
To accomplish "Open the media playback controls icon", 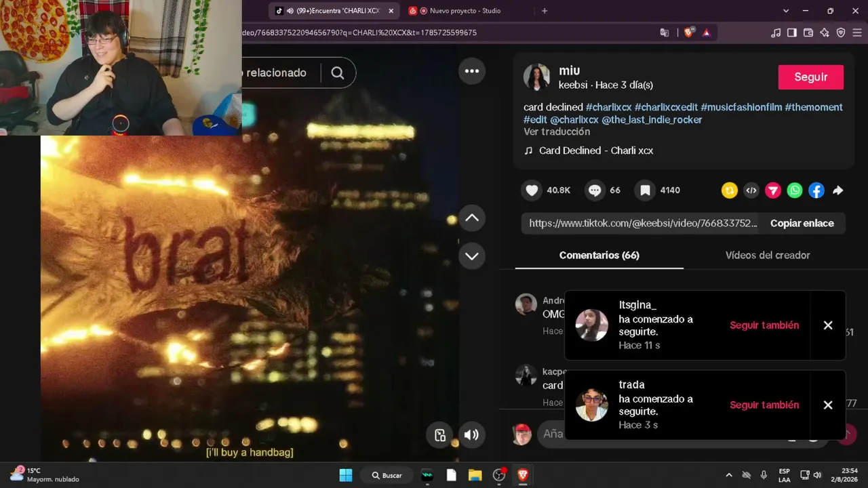I will click(776, 33).
